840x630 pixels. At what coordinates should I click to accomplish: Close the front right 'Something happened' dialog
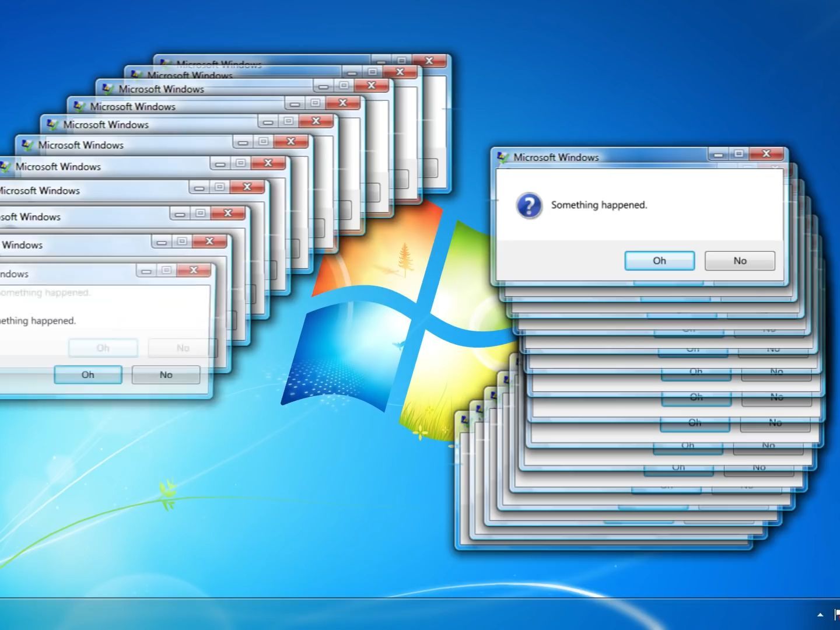(766, 153)
